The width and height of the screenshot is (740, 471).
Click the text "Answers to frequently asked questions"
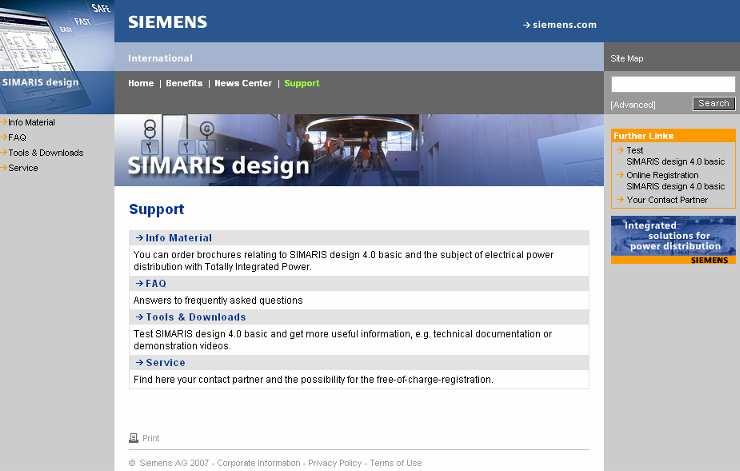pyautogui.click(x=218, y=300)
